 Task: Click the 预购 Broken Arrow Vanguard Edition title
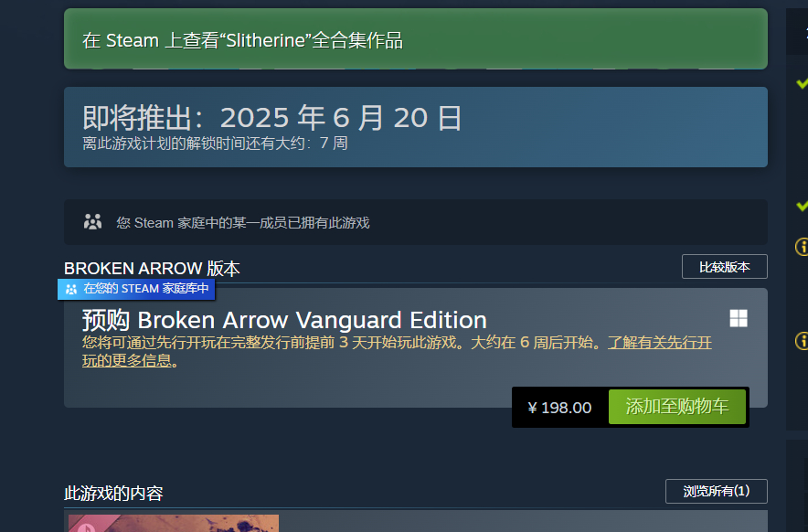(x=284, y=320)
